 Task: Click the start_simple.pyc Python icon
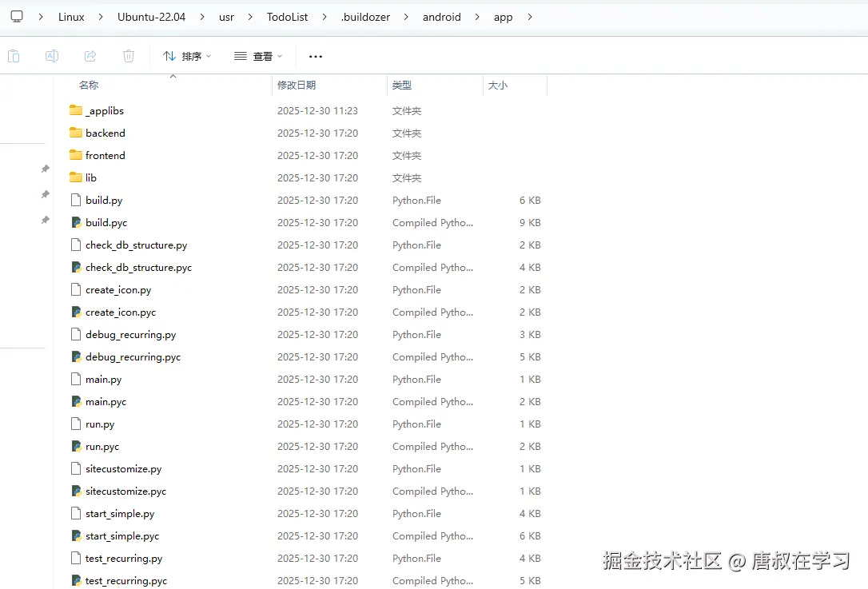tap(77, 535)
